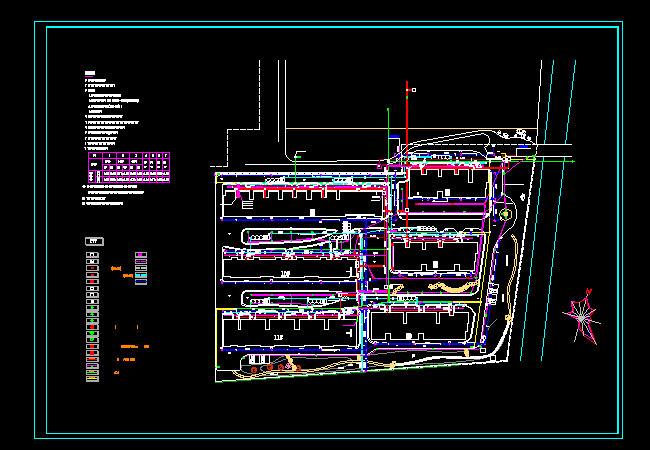The height and width of the screenshot is (450, 650).
Task: Select the magenta table in the notes
Action: pos(128,167)
